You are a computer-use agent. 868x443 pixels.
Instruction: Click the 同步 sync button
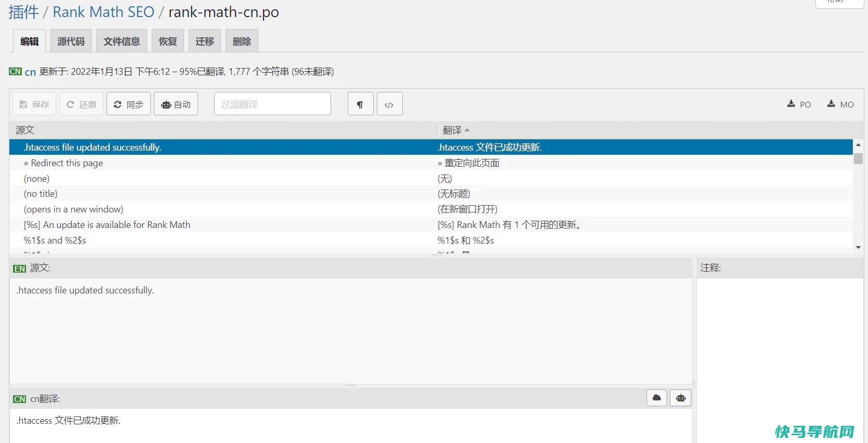[x=128, y=104]
